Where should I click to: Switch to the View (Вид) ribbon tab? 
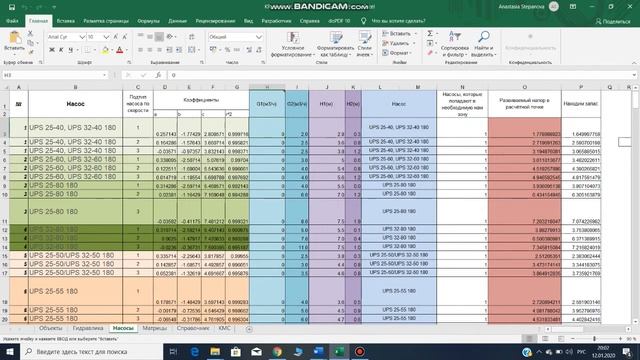[248, 21]
